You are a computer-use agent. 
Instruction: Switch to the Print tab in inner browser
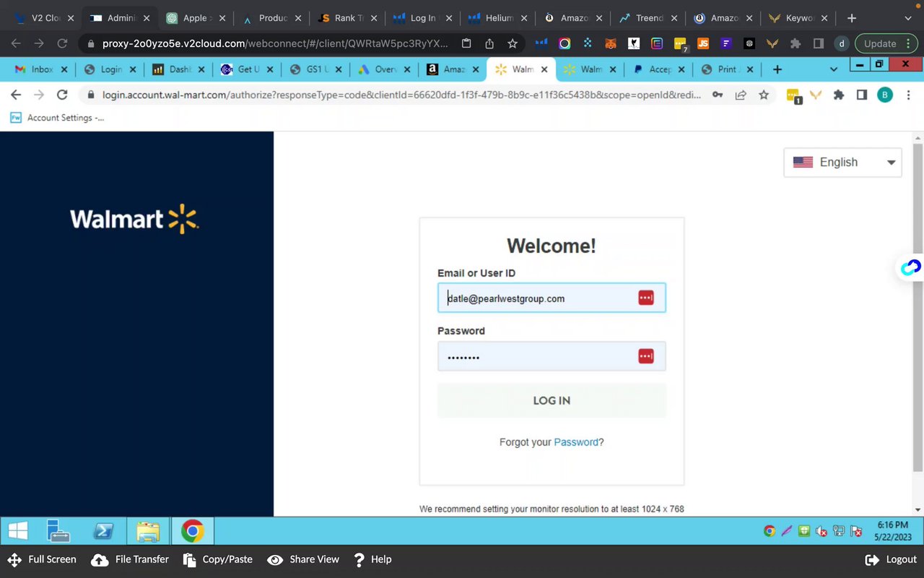pyautogui.click(x=726, y=69)
